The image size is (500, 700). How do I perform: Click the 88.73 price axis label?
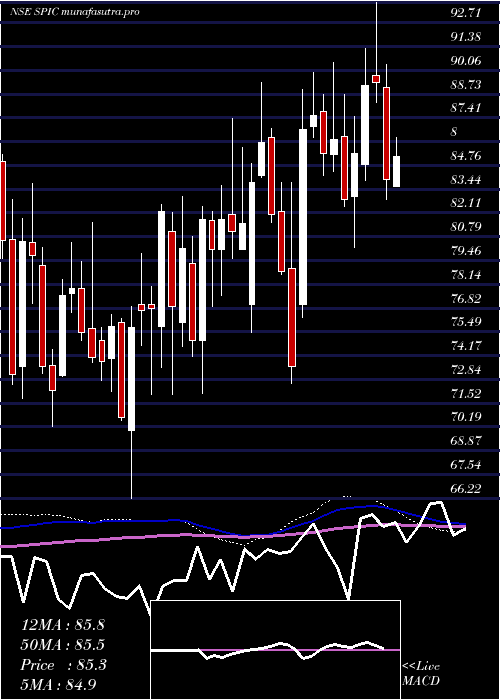[x=466, y=84]
